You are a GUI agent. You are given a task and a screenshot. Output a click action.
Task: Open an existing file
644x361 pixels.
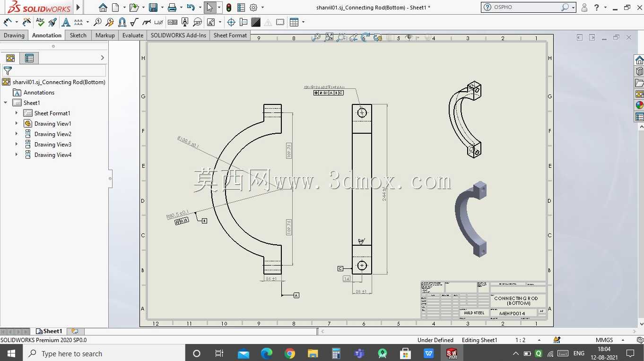coord(134,8)
